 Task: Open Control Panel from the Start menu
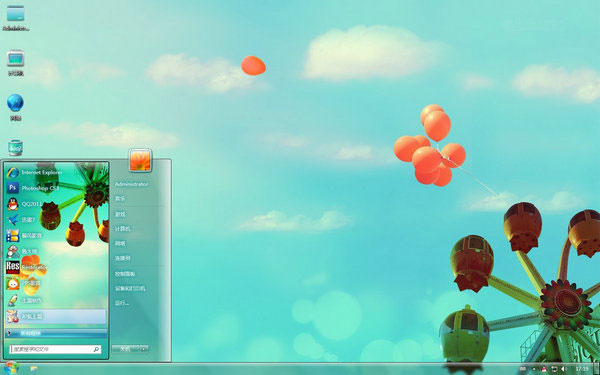tap(125, 274)
